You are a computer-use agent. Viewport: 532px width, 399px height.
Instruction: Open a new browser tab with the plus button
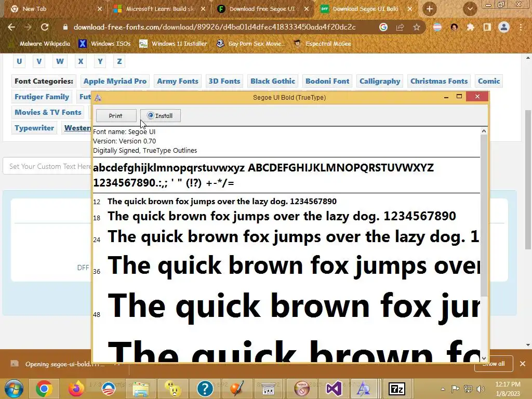[x=430, y=9]
